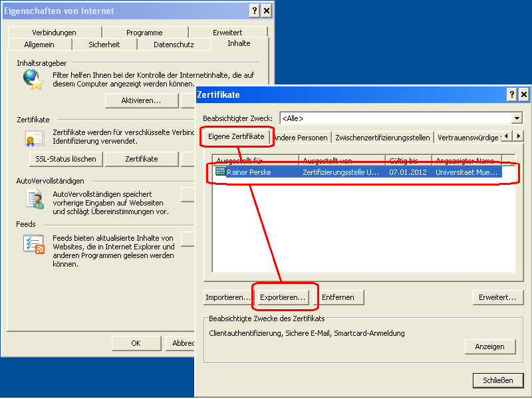
Task: Click the right arrow to scroll certificate tabs
Action: coord(520,136)
